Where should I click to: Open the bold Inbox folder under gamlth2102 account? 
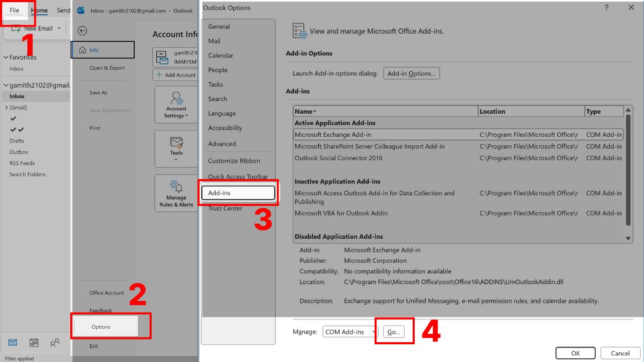[17, 96]
